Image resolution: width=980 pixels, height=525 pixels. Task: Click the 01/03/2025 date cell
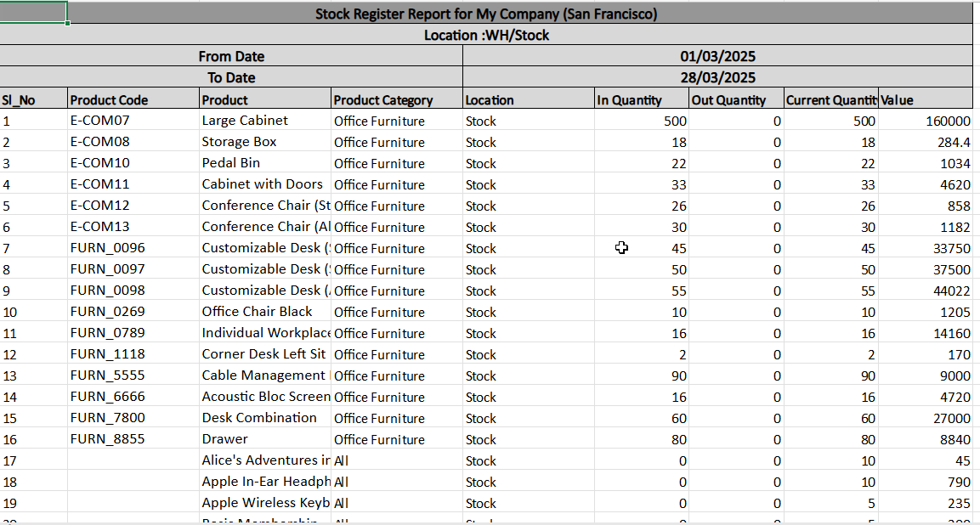pyautogui.click(x=717, y=56)
